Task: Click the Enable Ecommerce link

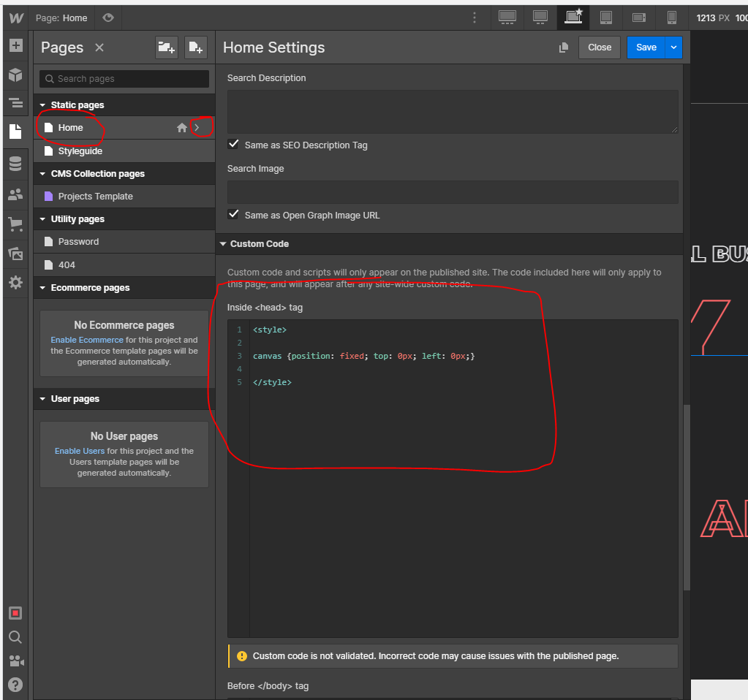Action: [86, 339]
